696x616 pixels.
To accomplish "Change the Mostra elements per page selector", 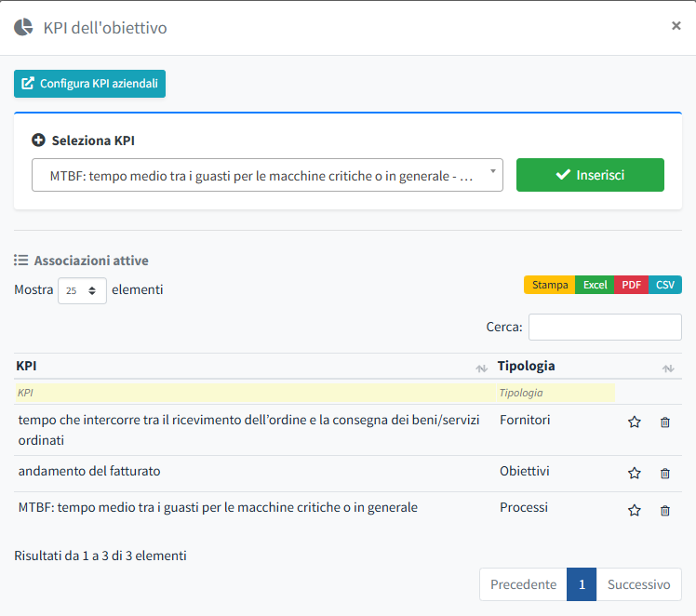I will [82, 290].
